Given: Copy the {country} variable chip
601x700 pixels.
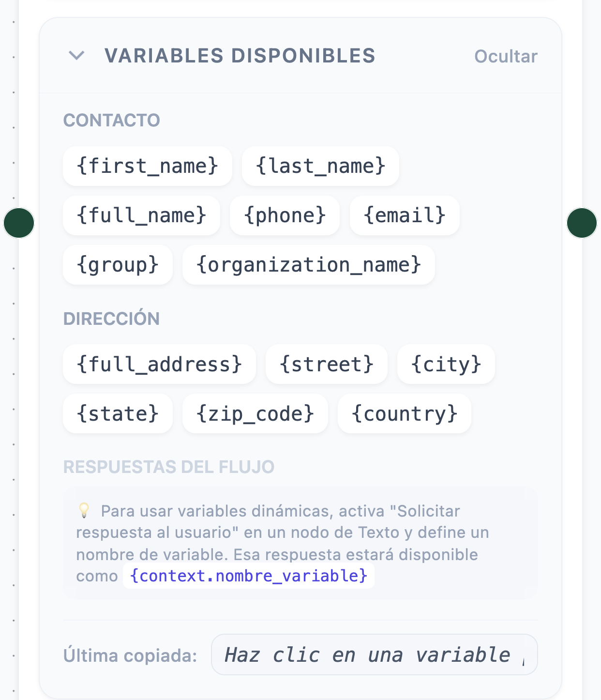Looking at the screenshot, I should (x=405, y=413).
